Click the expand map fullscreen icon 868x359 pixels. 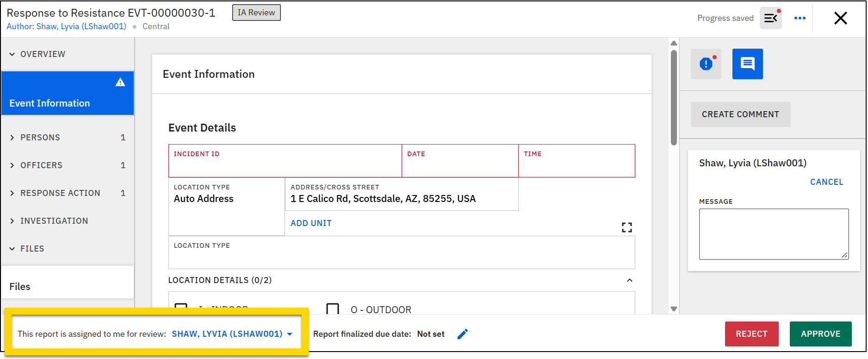coord(626,227)
